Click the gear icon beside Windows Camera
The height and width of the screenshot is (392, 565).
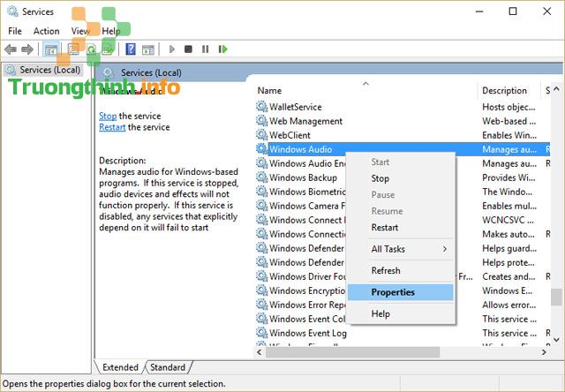point(261,206)
